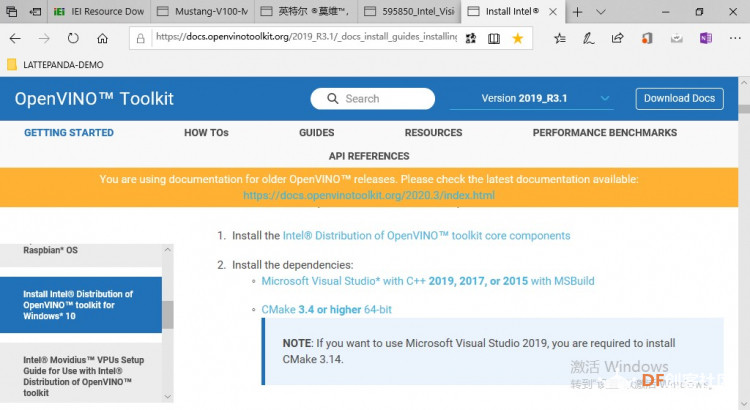The width and height of the screenshot is (750, 410).
Task: Click the tabs you've set aside icon
Action: (11, 11)
